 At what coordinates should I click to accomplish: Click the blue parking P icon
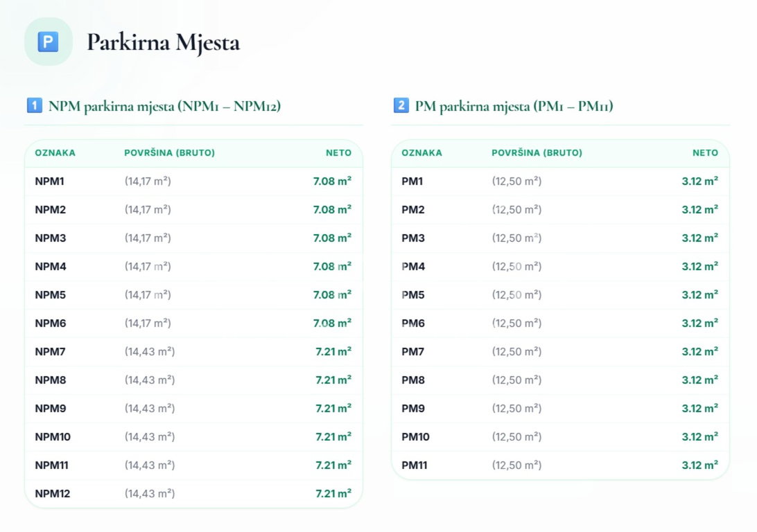(49, 42)
